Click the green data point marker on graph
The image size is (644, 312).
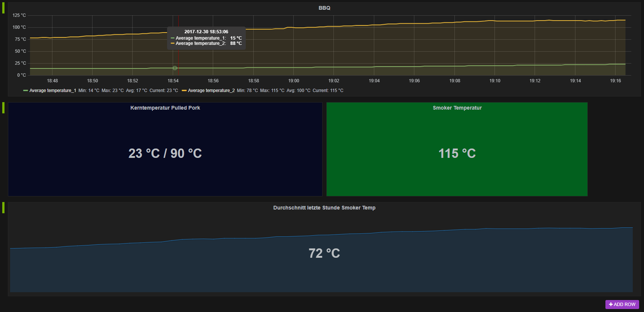(175, 68)
